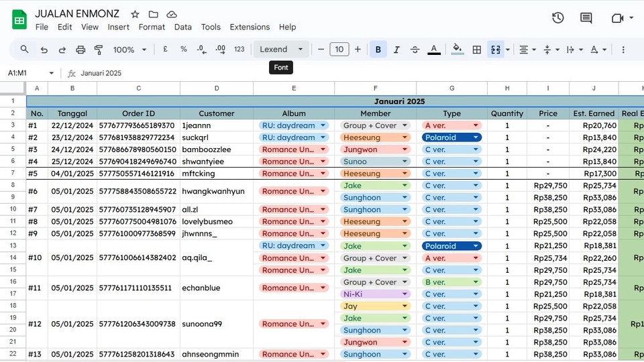Toggle italic formatting

[396, 50]
